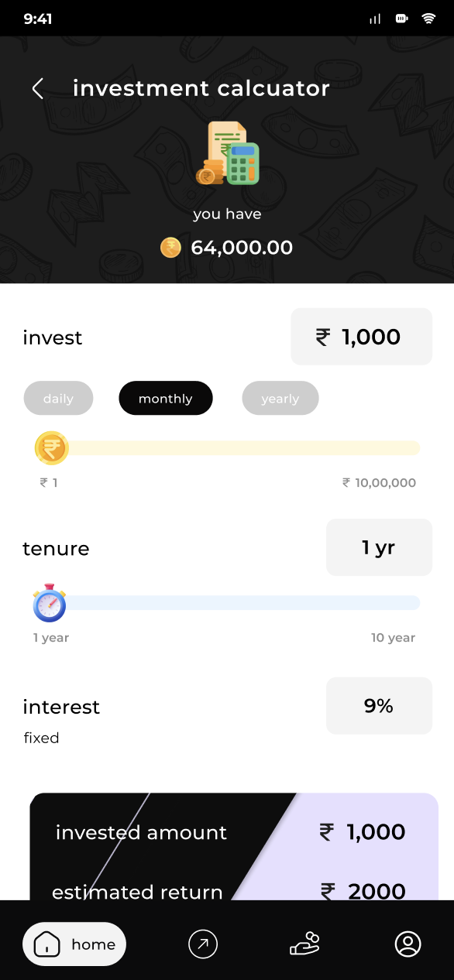Tap the invested amount summary row
This screenshot has width=454, height=980.
click(234, 832)
